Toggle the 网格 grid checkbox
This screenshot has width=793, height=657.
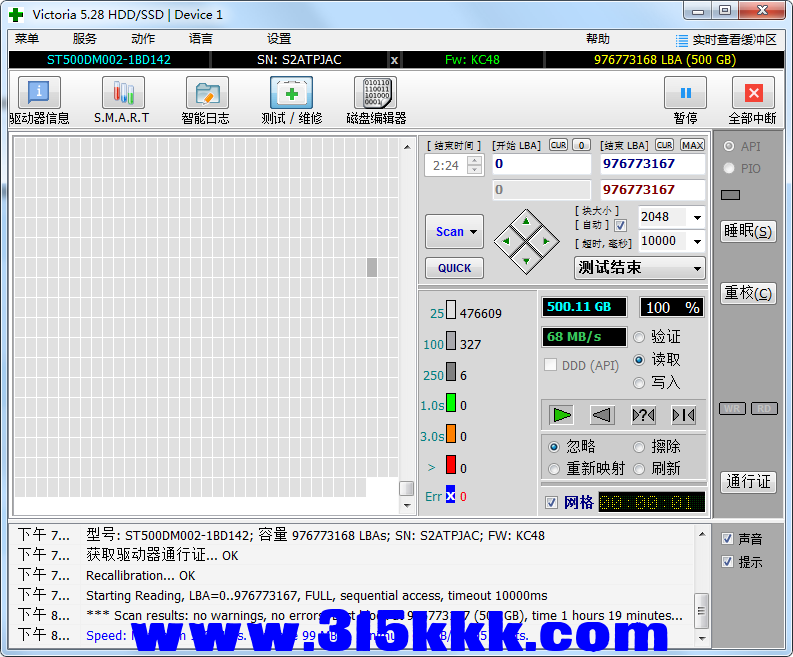pos(551,502)
